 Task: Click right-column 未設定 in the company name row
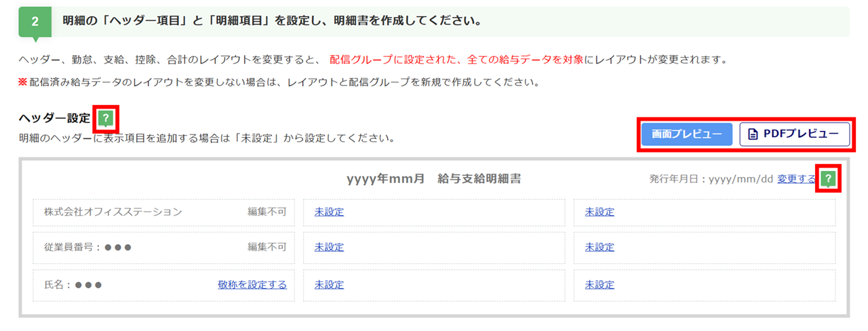point(599,212)
